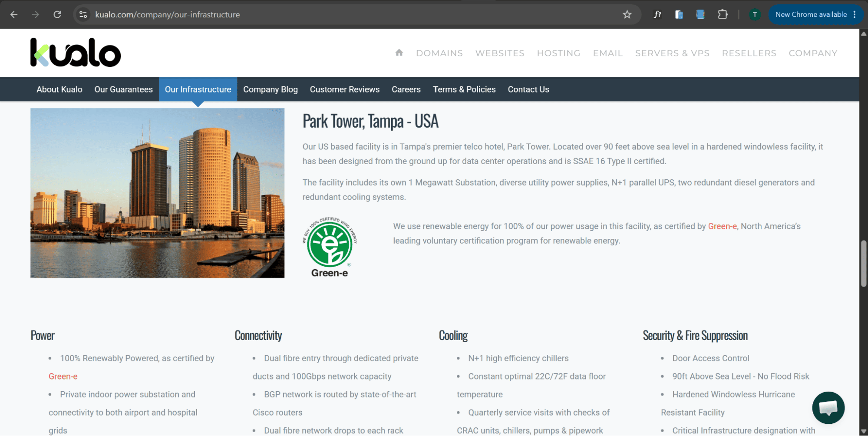Open the Chrome extensions puzzle icon
Image resolution: width=868 pixels, height=436 pixels.
tap(722, 14)
